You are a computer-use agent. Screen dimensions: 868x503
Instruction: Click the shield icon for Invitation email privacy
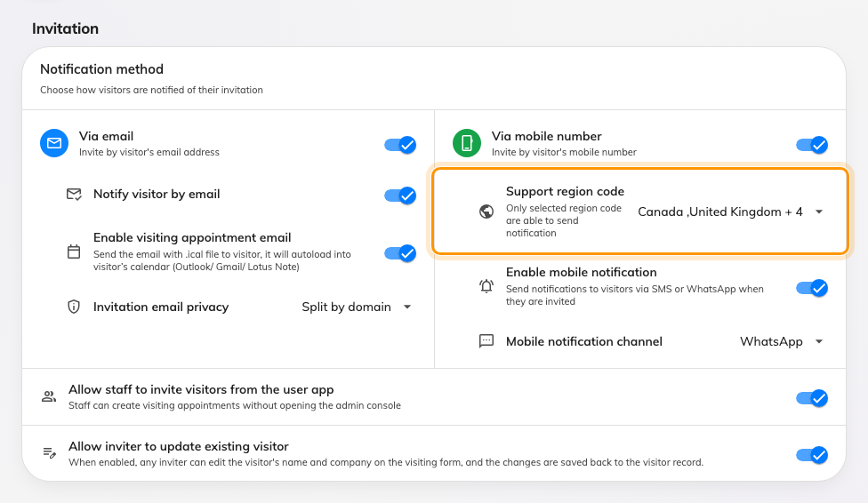(74, 307)
